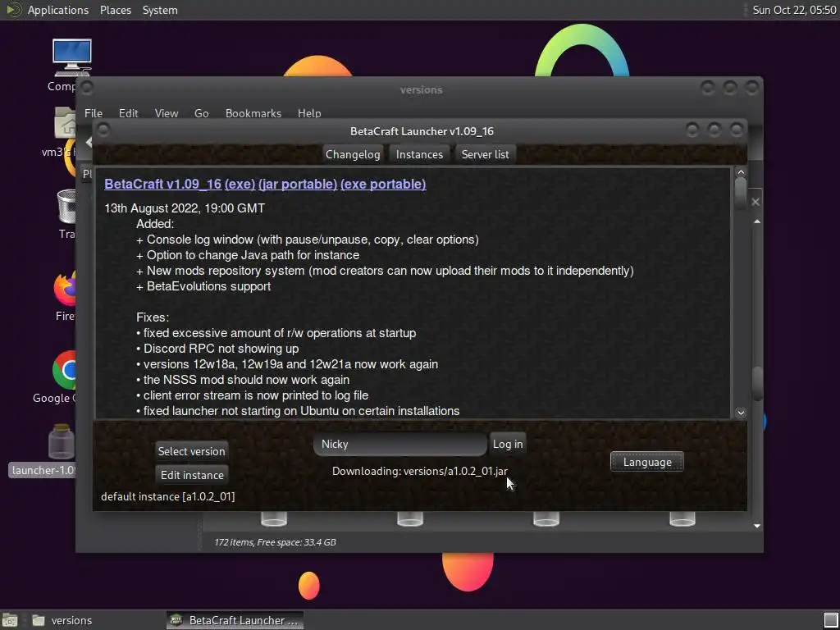Click changelog scrollbar up arrow
The width and height of the screenshot is (840, 630).
tap(741, 172)
